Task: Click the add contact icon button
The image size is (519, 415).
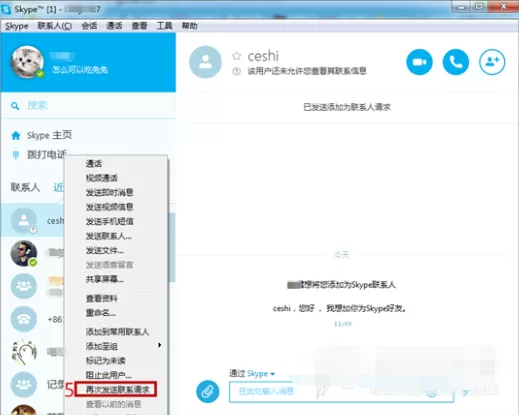Action: [492, 62]
